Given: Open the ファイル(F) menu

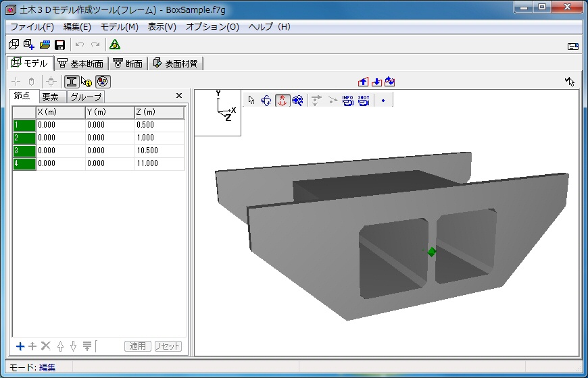Looking at the screenshot, I should [x=32, y=27].
